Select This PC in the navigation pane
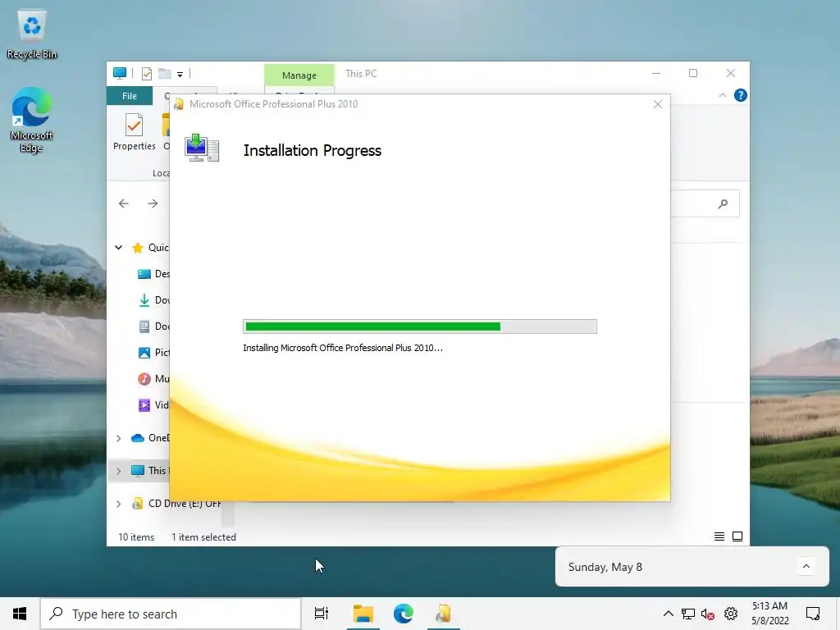This screenshot has width=840, height=630. pos(150,470)
